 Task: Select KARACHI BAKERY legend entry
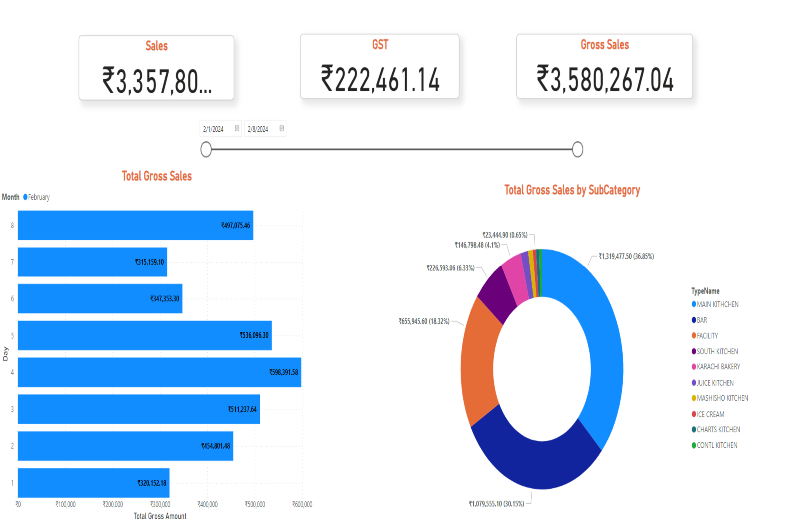(716, 367)
